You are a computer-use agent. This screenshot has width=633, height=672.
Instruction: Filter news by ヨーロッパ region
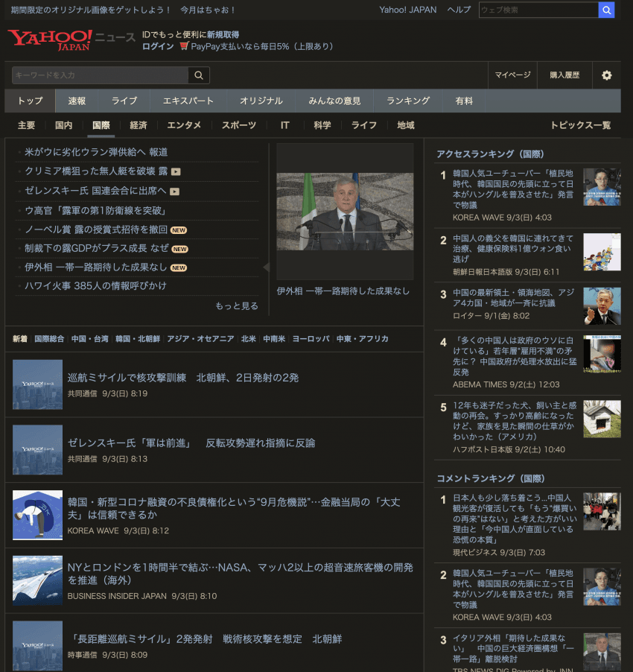[311, 339]
